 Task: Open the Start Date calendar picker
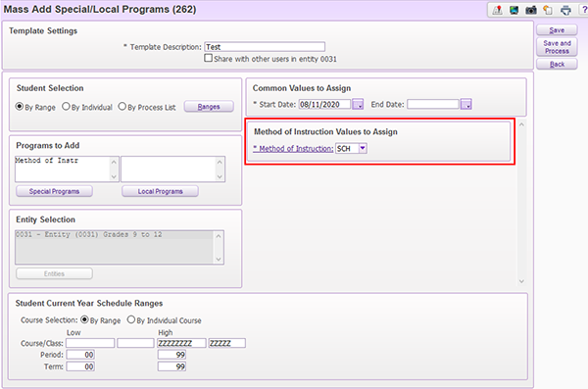click(x=358, y=104)
